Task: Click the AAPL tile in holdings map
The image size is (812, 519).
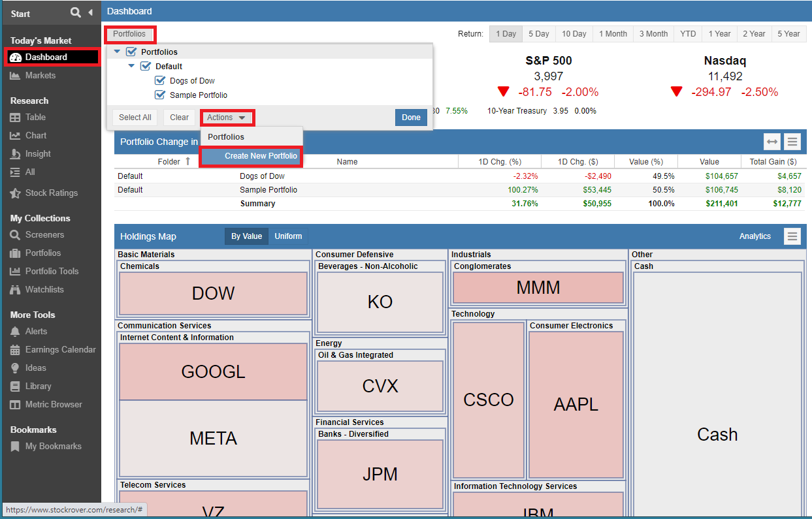Action: tap(576, 404)
